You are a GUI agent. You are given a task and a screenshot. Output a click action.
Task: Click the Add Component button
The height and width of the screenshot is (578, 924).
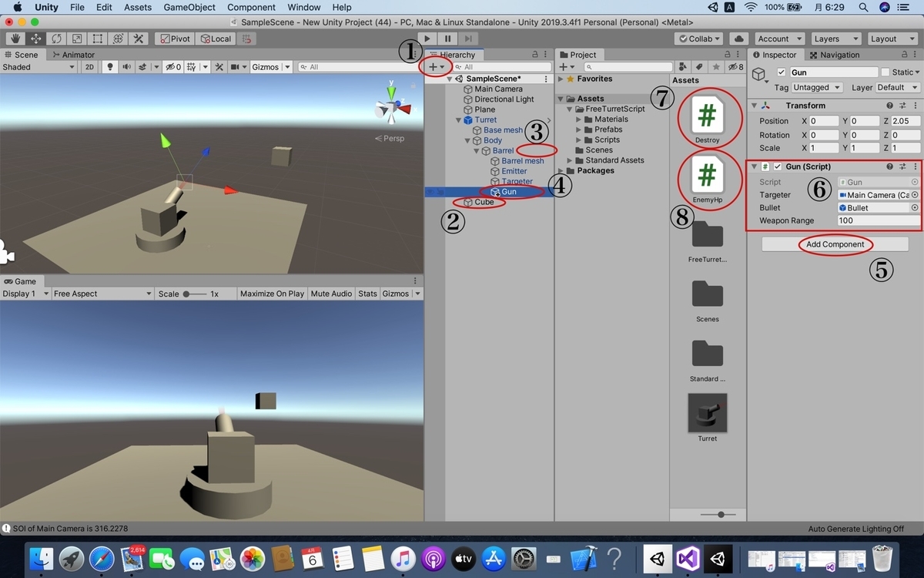click(835, 244)
